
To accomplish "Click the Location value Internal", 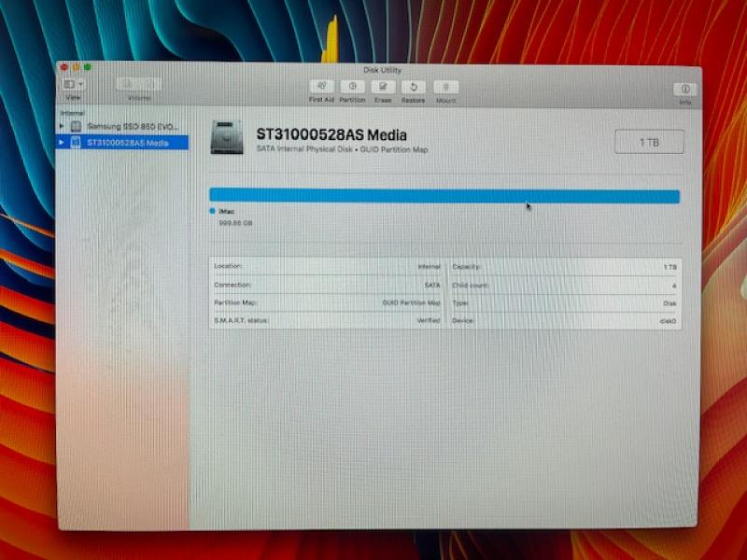I will pos(429,266).
